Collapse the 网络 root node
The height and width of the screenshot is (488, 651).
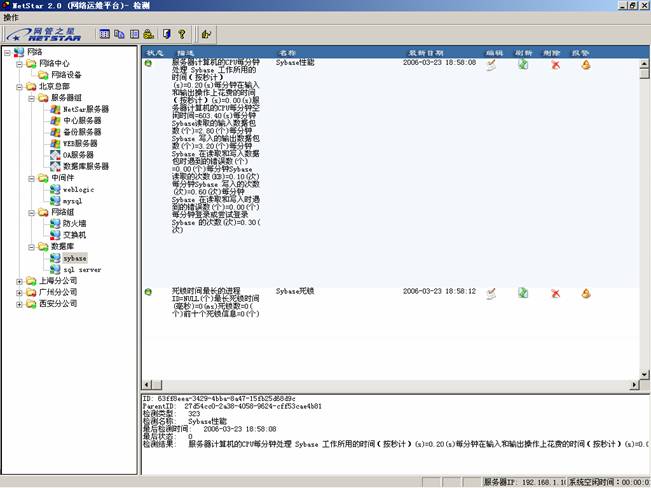point(7,52)
